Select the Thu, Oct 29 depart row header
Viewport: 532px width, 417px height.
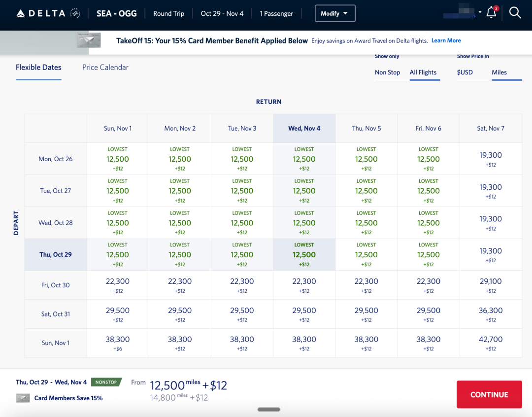[56, 255]
